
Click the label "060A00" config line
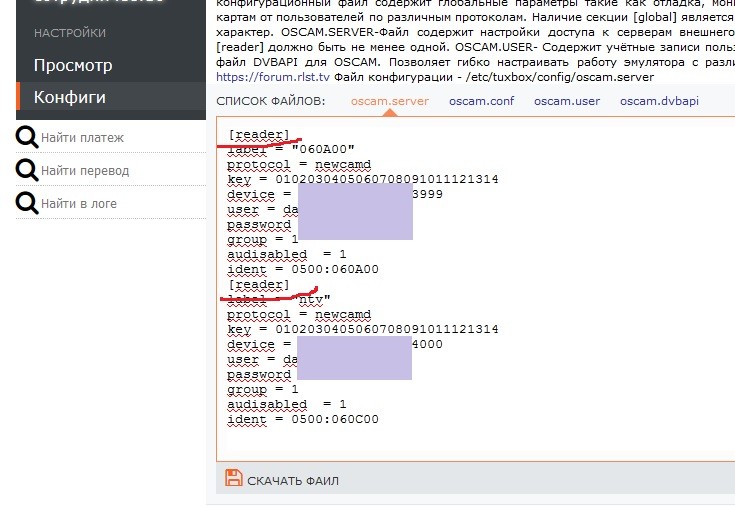[291, 150]
